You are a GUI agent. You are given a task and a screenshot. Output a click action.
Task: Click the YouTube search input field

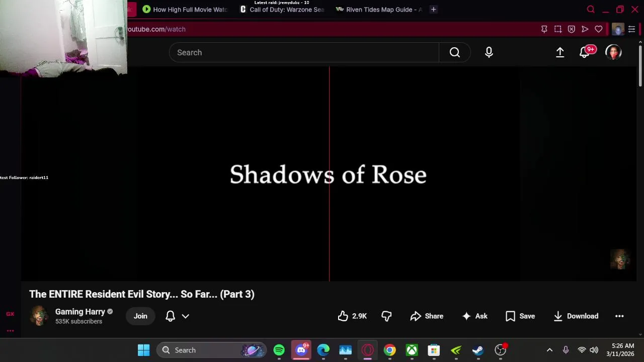(x=304, y=52)
